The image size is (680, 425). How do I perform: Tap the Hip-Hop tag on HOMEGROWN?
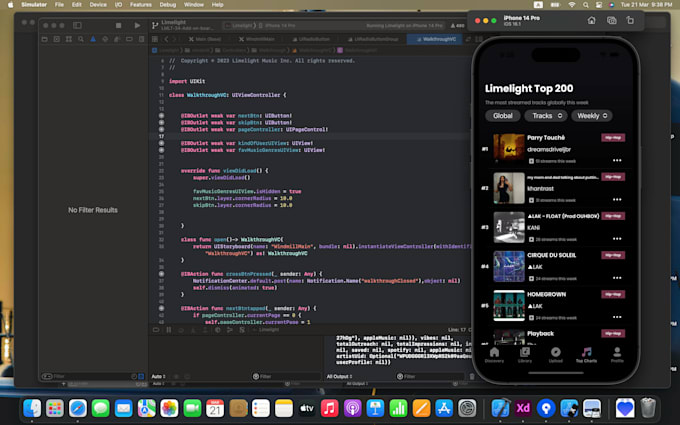click(x=613, y=294)
